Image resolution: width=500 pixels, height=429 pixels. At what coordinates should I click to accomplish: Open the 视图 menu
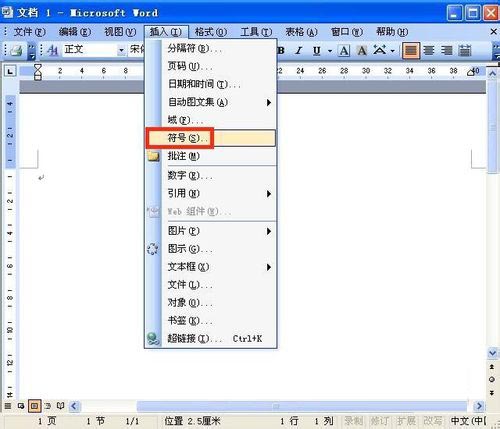click(x=120, y=32)
